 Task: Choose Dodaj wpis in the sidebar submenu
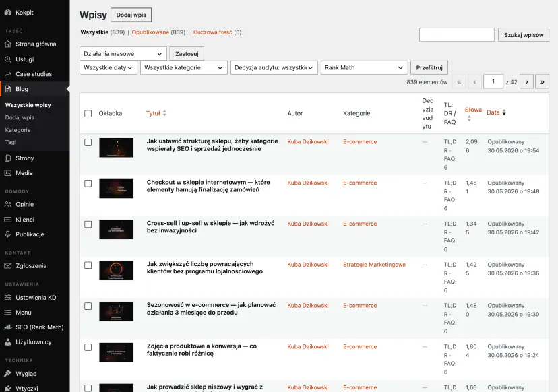click(x=20, y=117)
